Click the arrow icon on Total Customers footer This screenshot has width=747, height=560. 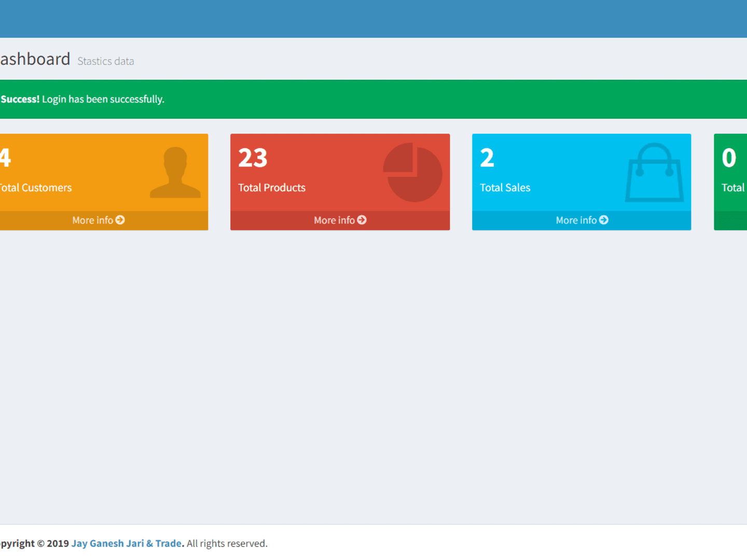click(x=120, y=220)
